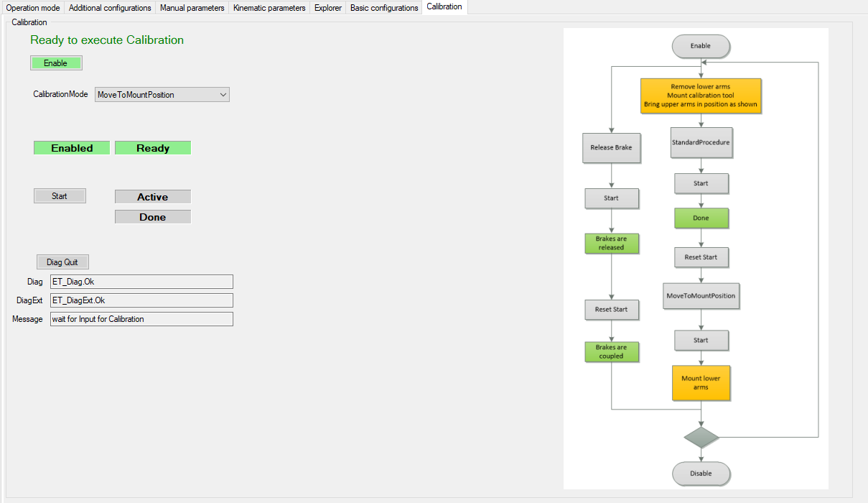Click the green Enabled status indicator
This screenshot has height=503, width=868.
[72, 148]
